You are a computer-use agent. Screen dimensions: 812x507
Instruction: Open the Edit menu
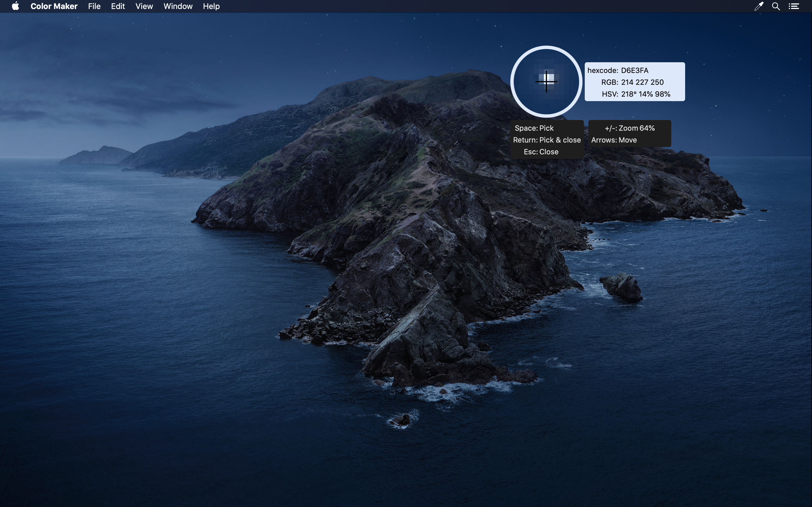click(118, 6)
